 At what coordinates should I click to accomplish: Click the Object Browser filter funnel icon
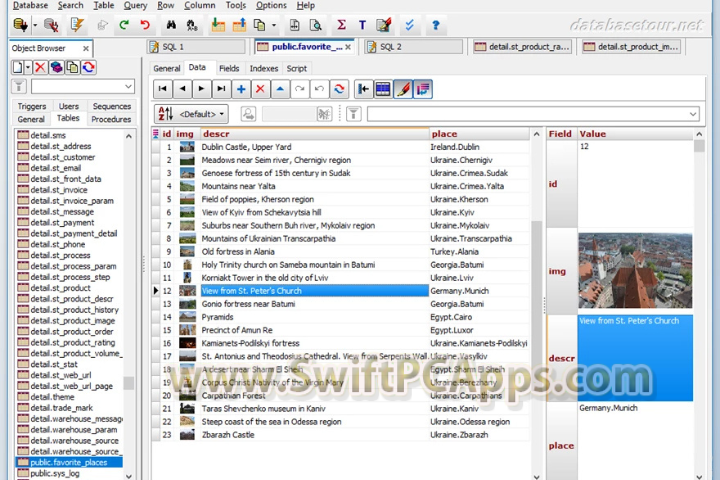19,86
